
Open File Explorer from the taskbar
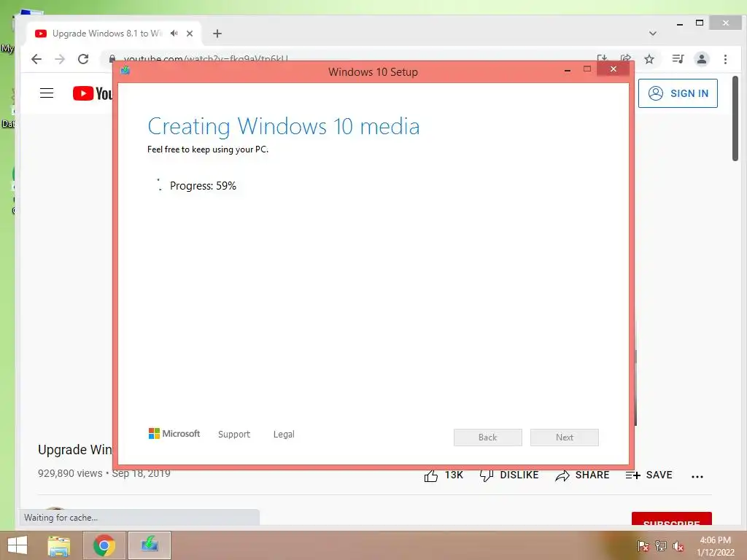pos(58,545)
